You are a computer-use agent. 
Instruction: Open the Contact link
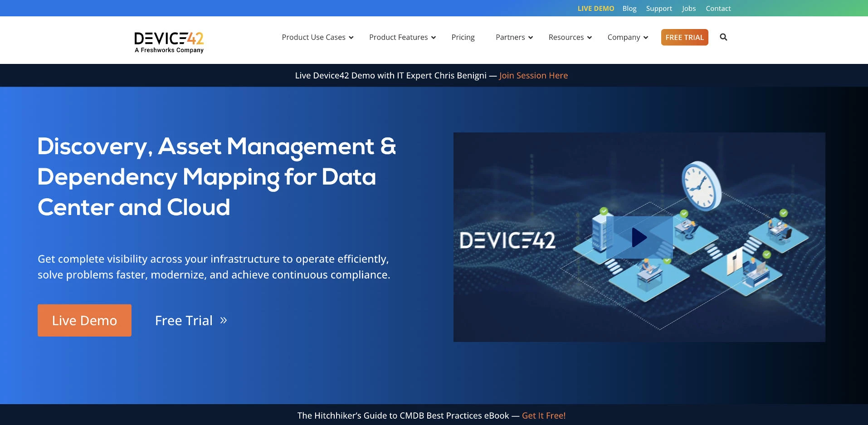point(718,8)
